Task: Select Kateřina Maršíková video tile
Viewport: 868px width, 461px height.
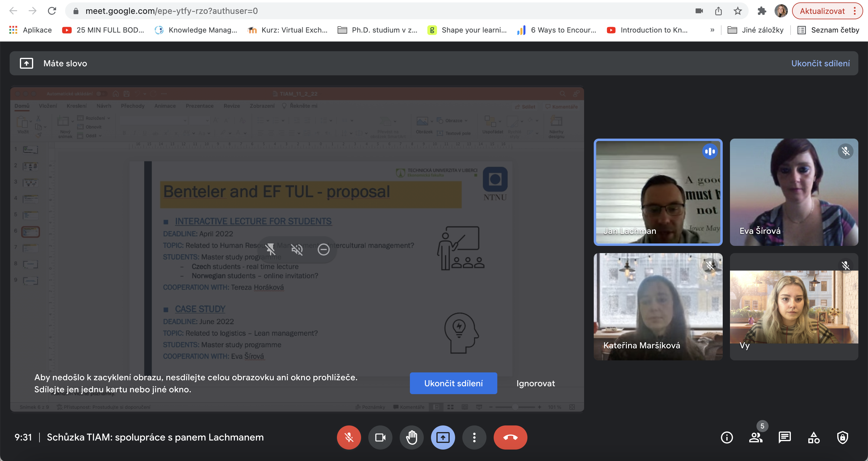Action: pyautogui.click(x=658, y=307)
